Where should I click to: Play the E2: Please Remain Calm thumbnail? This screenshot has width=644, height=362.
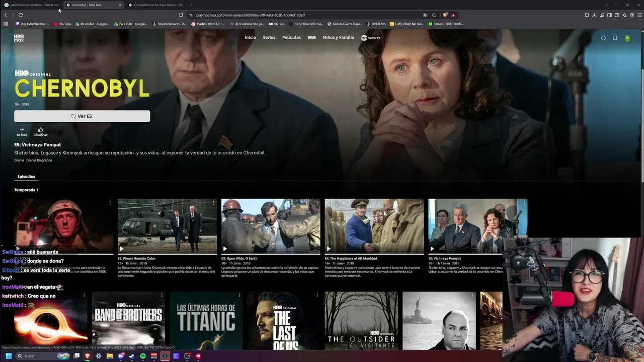(x=167, y=226)
